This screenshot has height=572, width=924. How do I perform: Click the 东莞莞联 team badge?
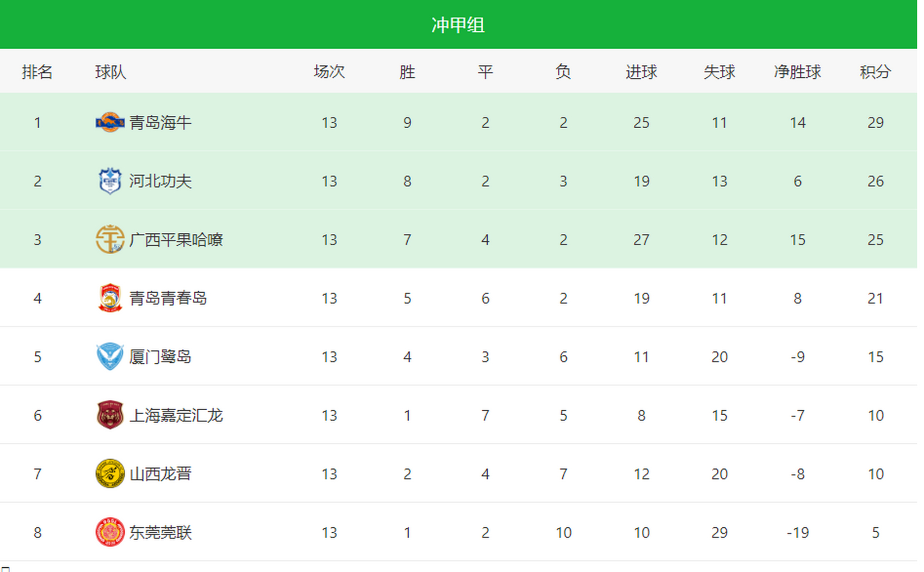coord(110,532)
